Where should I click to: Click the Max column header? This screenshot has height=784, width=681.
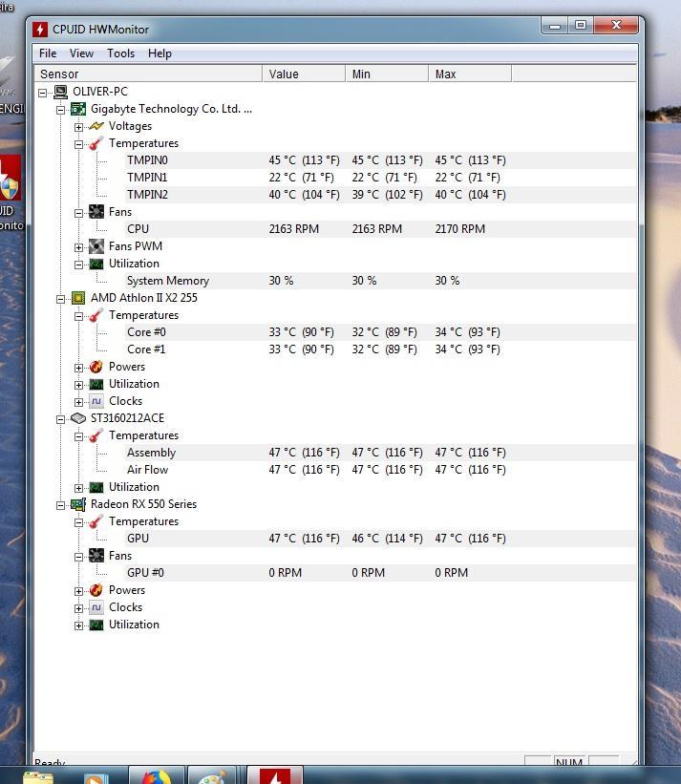pos(470,74)
